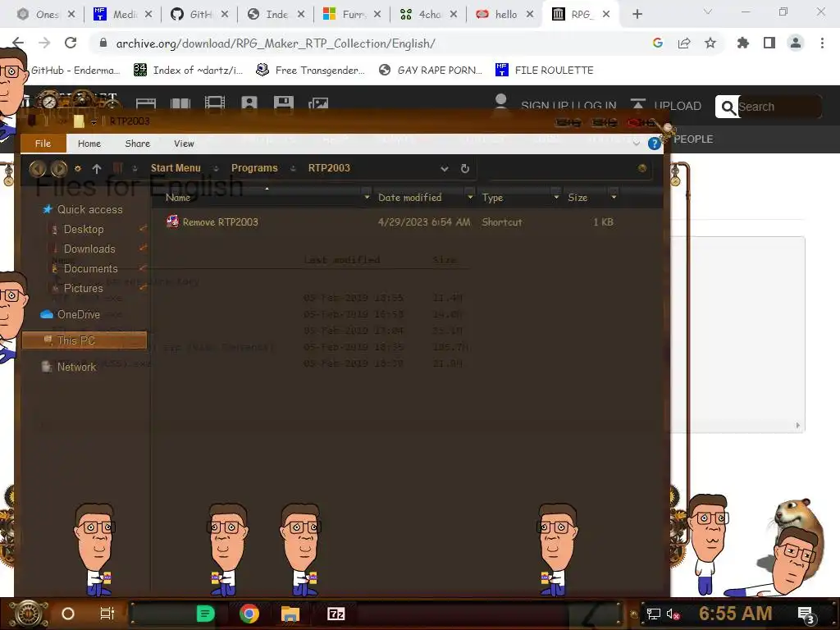Refresh the RTP2003 folder view
Screen dimensions: 840x630
[x=465, y=169]
